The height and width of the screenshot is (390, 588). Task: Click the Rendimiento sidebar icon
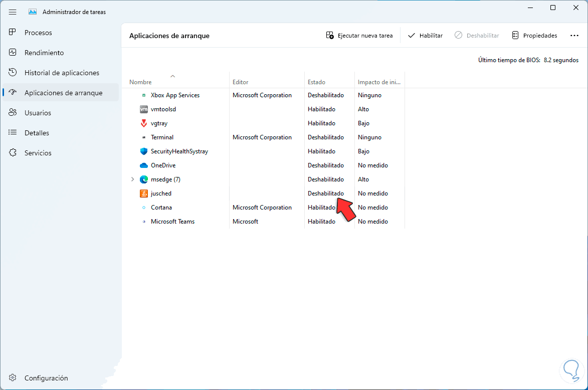[x=13, y=53]
